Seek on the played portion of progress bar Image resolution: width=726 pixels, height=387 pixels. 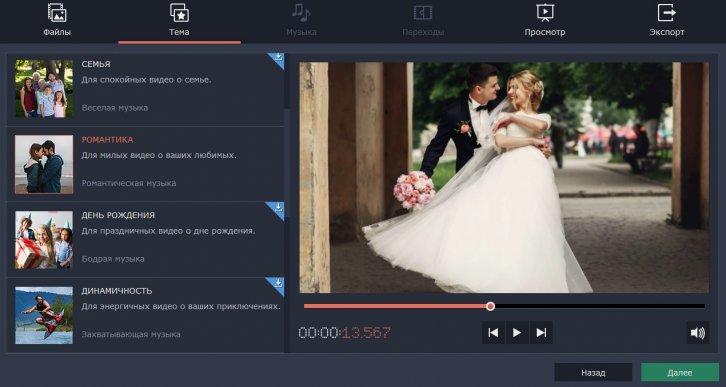395,306
